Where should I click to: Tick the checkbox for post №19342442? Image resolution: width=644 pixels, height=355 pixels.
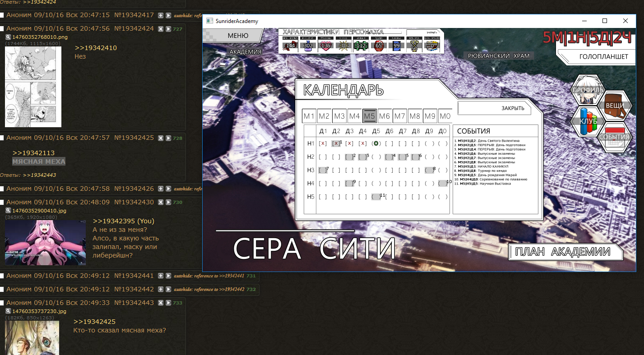(2, 289)
